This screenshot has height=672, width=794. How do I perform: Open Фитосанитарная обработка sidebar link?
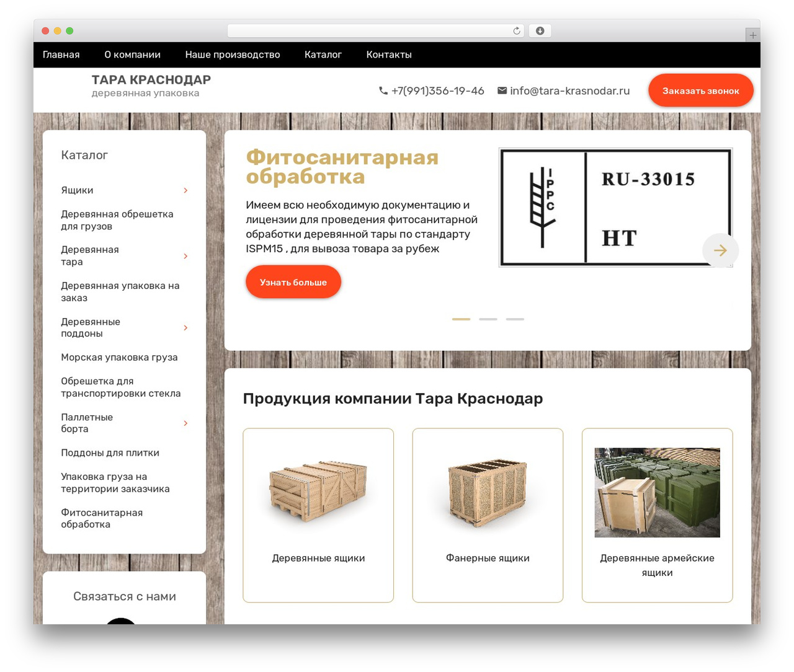point(102,518)
